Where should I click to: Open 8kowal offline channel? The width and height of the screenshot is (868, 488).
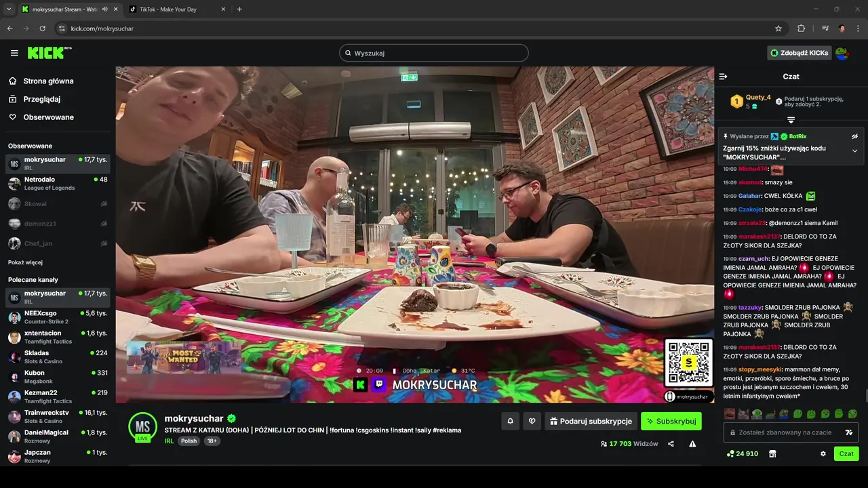[58, 203]
